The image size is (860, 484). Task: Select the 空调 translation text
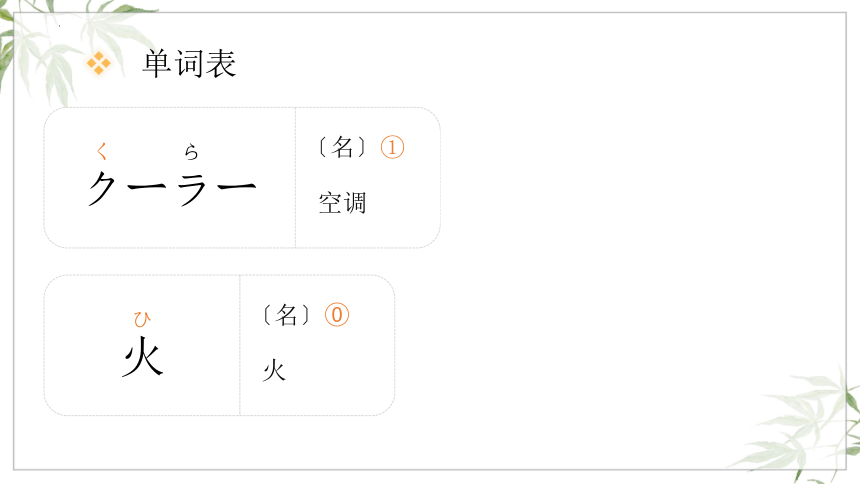tap(342, 203)
